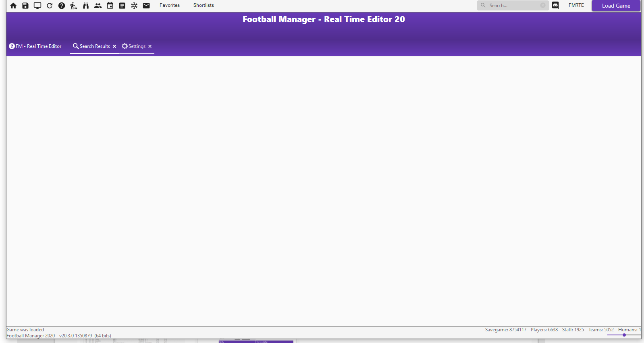This screenshot has width=644, height=343.
Task: Click the Football Manager 2020 version text
Action: point(59,336)
